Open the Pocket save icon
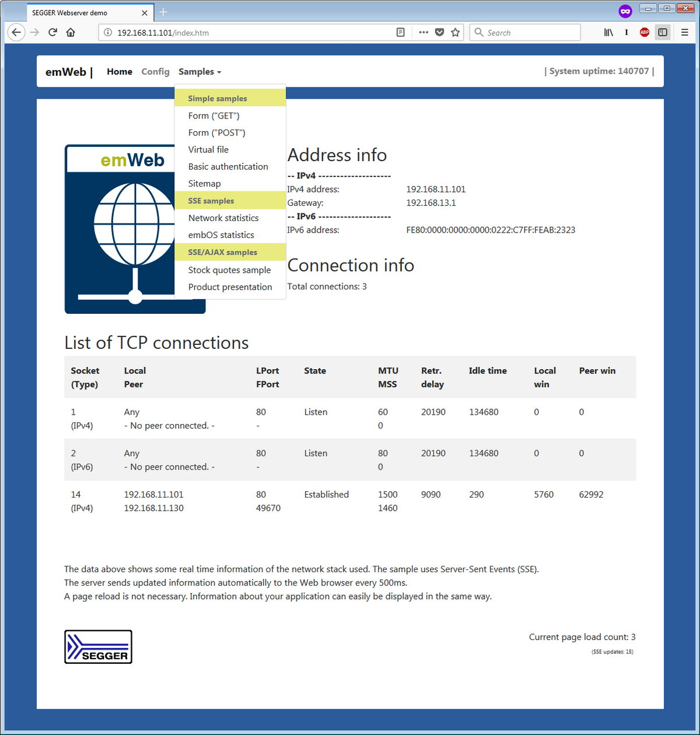700x735 pixels. point(440,33)
